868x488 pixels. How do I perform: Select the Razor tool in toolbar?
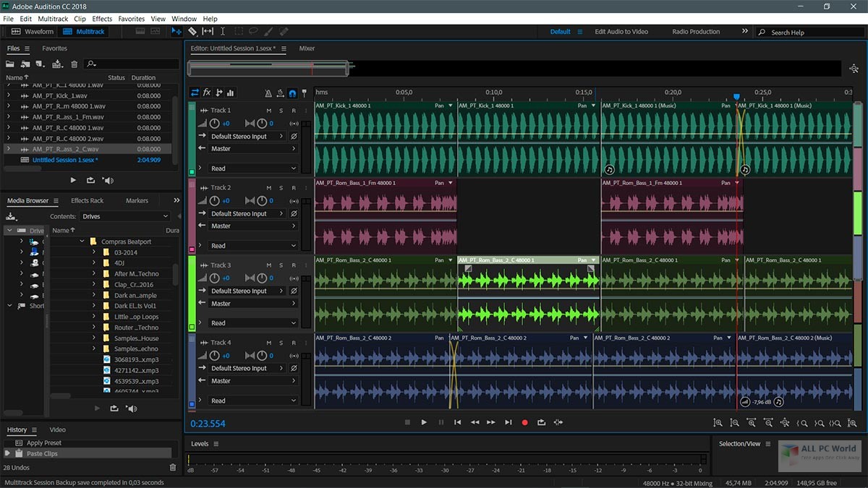point(192,32)
